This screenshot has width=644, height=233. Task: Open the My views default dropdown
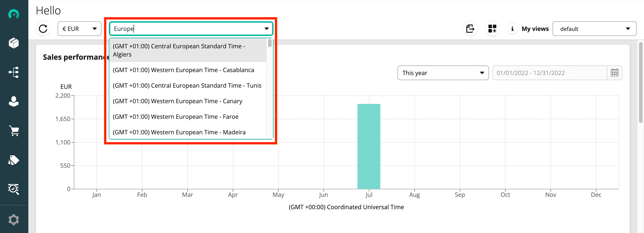tap(594, 29)
